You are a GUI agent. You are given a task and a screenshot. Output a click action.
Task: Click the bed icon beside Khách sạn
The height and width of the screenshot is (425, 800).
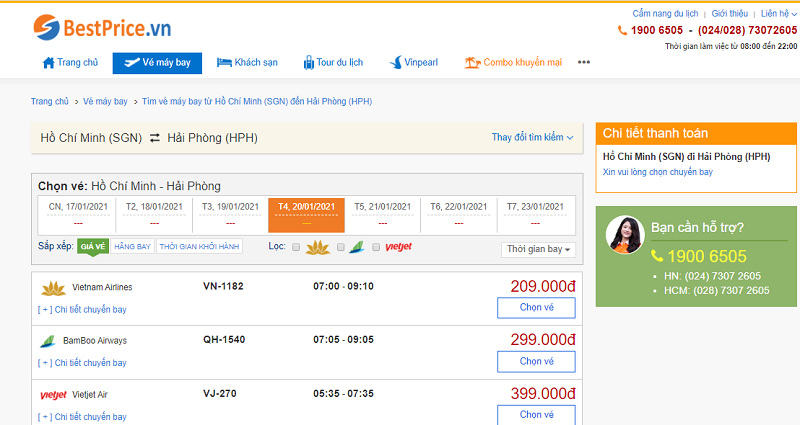(x=224, y=63)
